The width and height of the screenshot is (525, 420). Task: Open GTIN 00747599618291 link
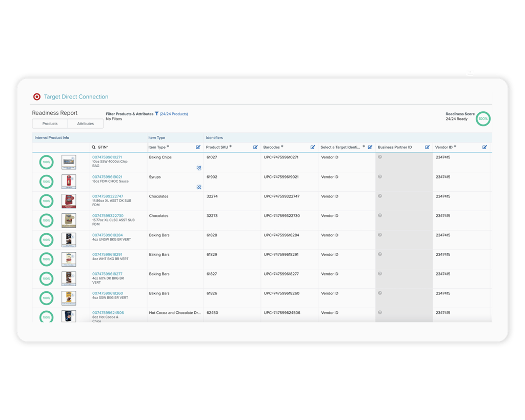[107, 254]
